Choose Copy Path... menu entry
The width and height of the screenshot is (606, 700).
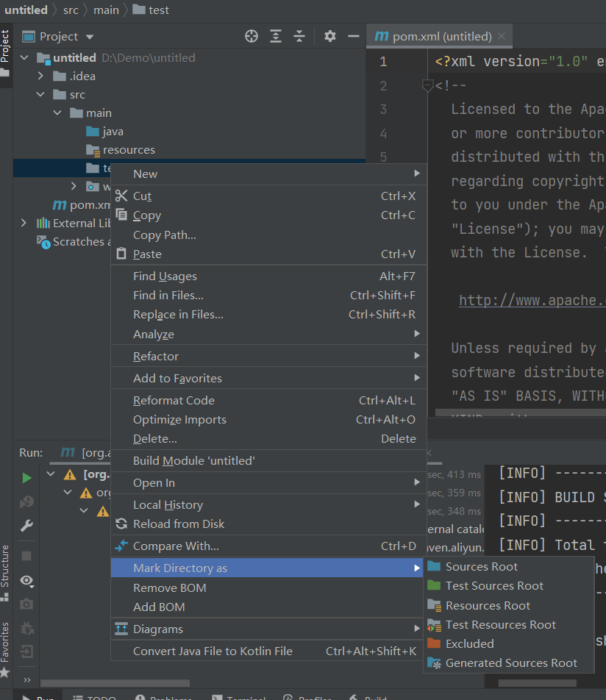click(x=268, y=235)
